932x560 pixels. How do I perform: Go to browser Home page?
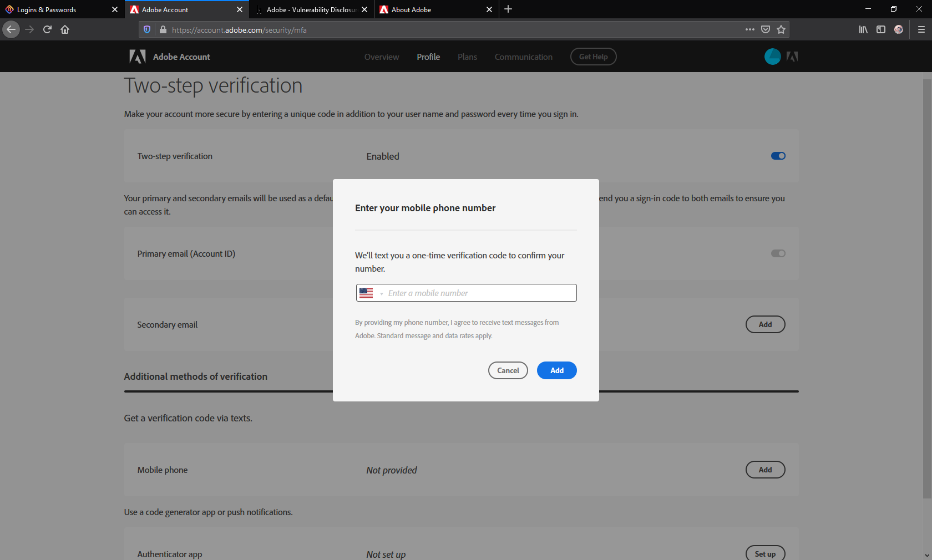pos(65,29)
